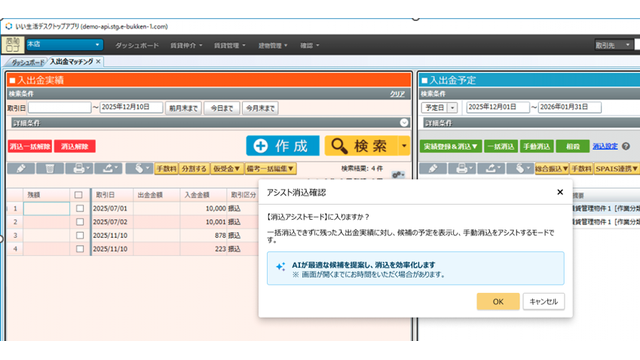
Task: Open the ダッシュボード menu item
Action: pyautogui.click(x=137, y=45)
